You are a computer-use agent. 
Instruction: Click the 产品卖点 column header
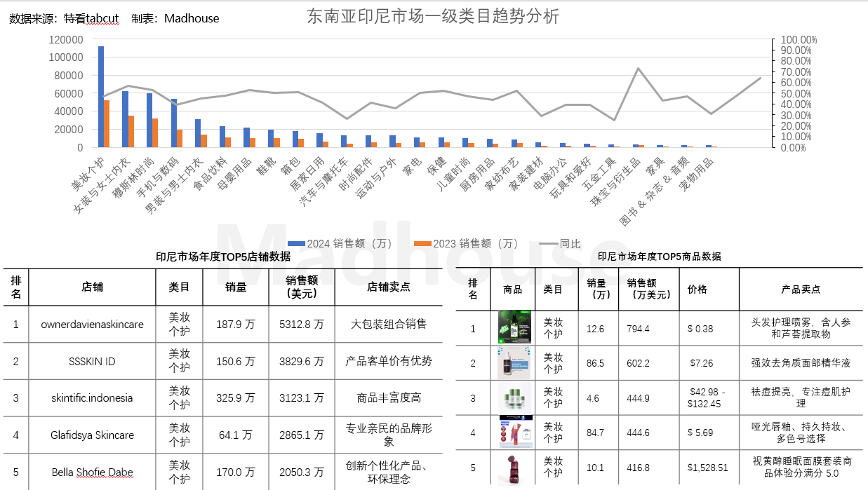(801, 289)
